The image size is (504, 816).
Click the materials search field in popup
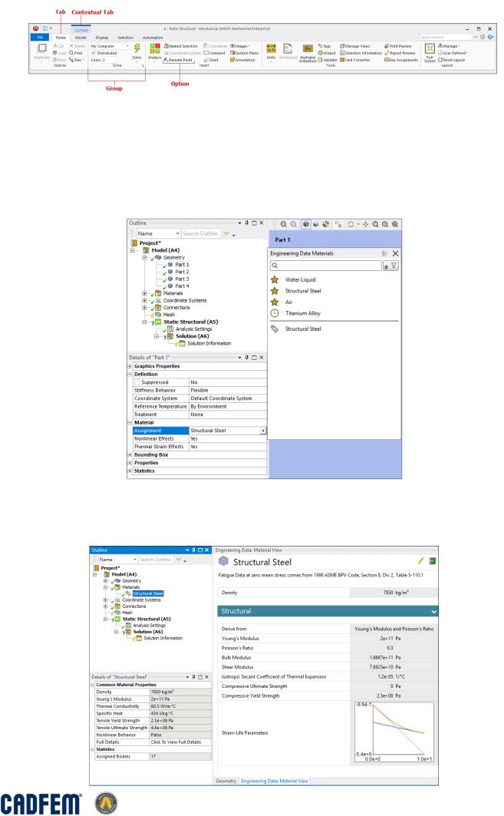coord(325,266)
